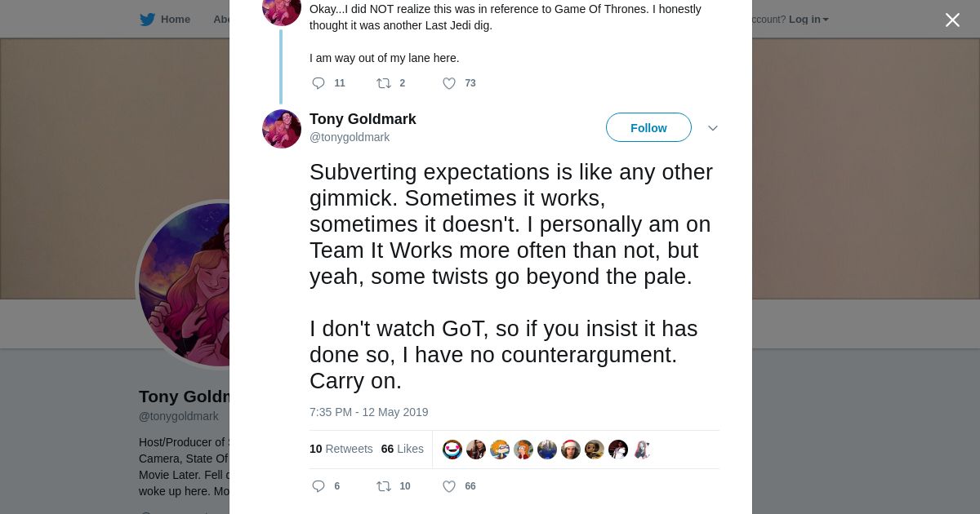Image resolution: width=980 pixels, height=514 pixels.
Task: Retweet the main Tony Goldmark tweet
Action: click(384, 486)
